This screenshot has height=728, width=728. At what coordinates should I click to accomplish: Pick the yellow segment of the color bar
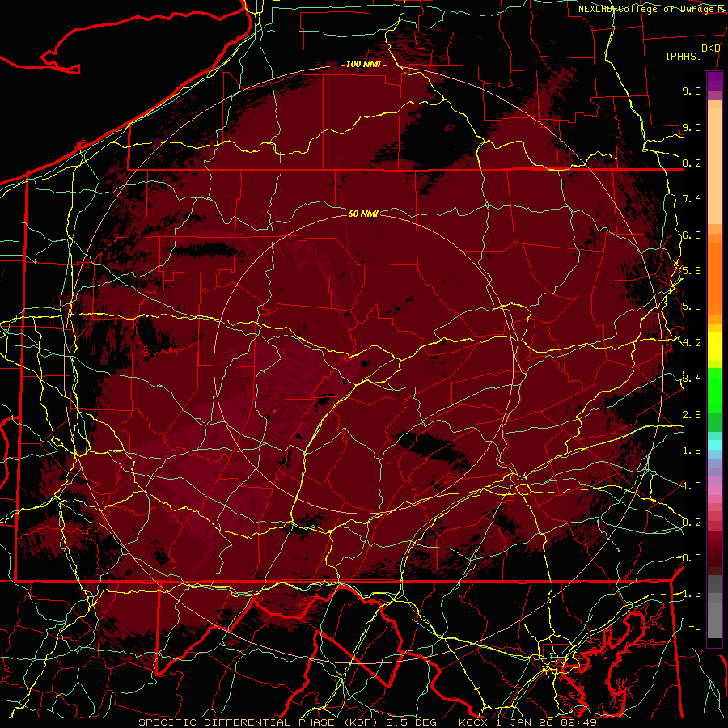coord(714,346)
